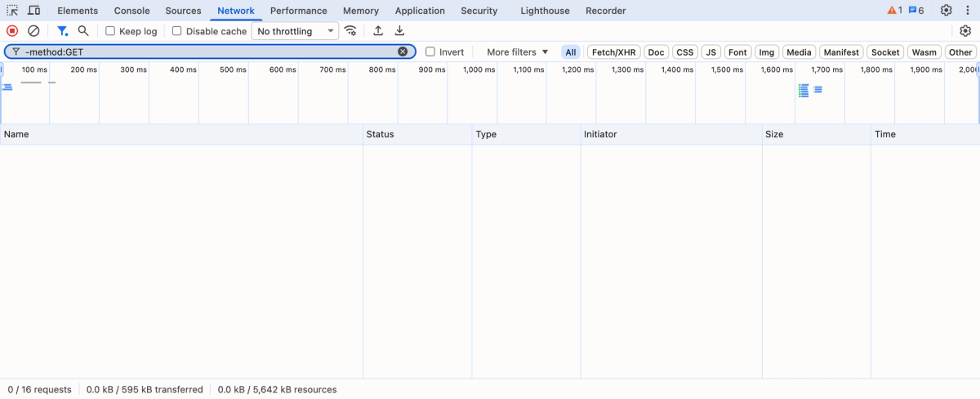Export HAR file download icon
This screenshot has width=980, height=399.
[399, 31]
